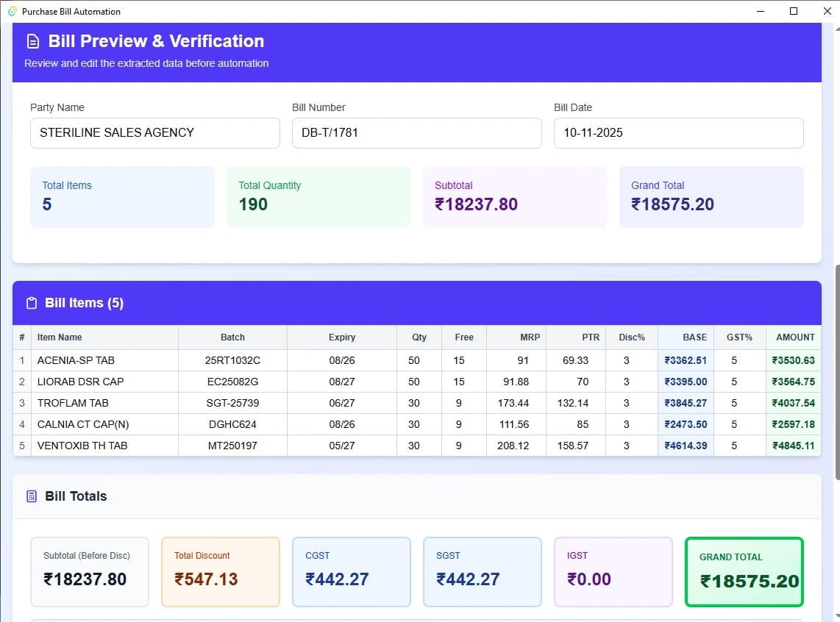
Task: Maximize the Purchase Bill Automation window
Action: point(794,11)
